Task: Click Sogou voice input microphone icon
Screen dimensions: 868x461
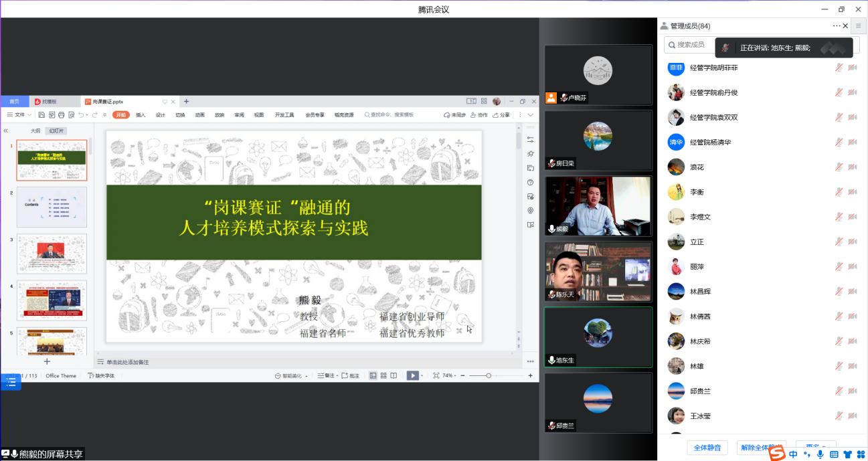Action: click(820, 454)
